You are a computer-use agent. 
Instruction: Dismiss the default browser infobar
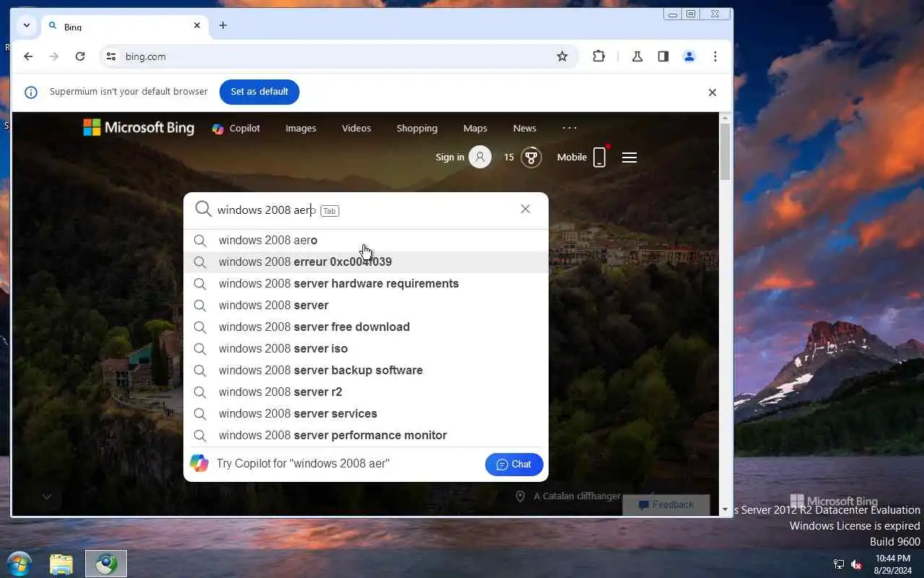point(712,92)
